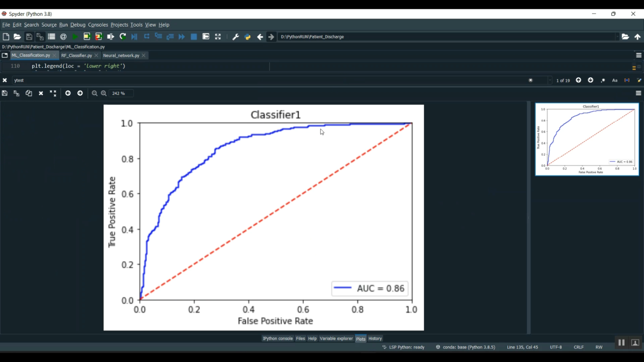Image resolution: width=644 pixels, height=362 pixels.
Task: Toggle whole words search matching
Action: tap(627, 80)
